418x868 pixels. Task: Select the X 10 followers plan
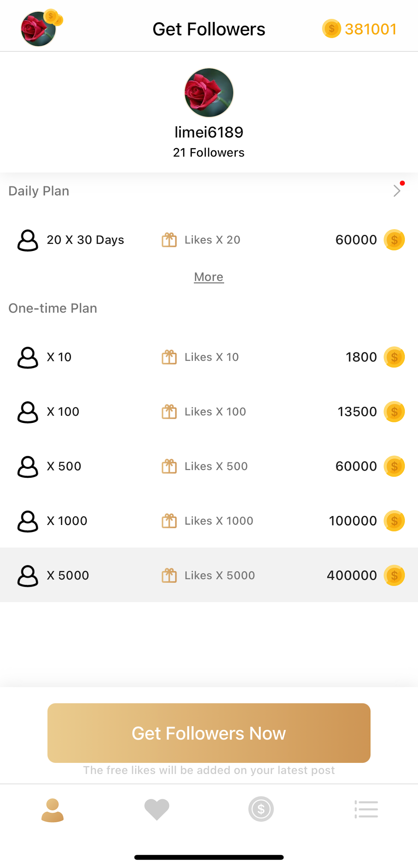[209, 357]
